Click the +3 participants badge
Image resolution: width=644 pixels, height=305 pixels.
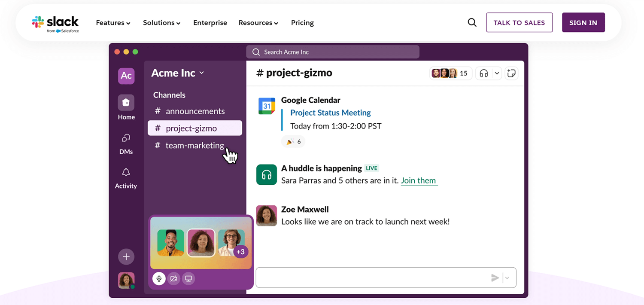point(240,252)
